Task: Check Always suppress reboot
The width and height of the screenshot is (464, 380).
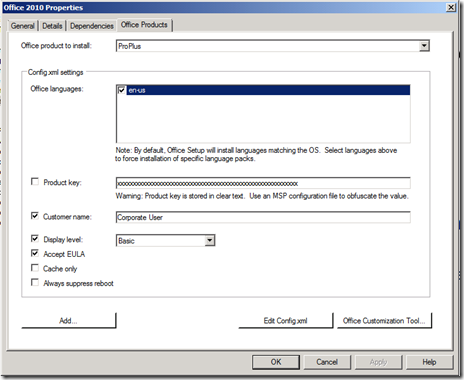Action: (x=35, y=283)
